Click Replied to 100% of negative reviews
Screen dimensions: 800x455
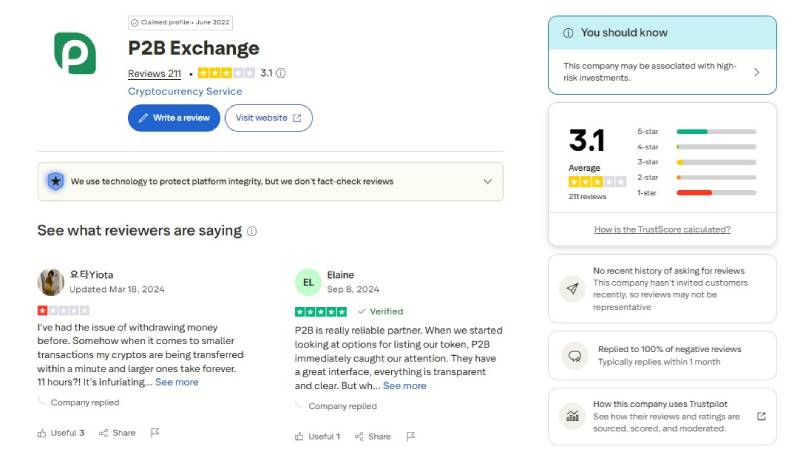(x=669, y=349)
